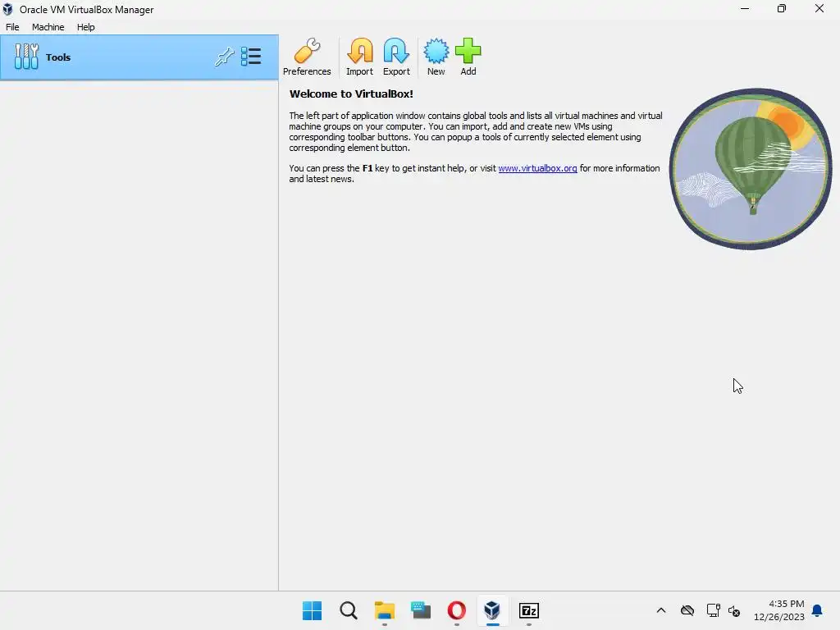Click the network display tray icon
Viewport: 840px width, 630px height.
point(713,610)
